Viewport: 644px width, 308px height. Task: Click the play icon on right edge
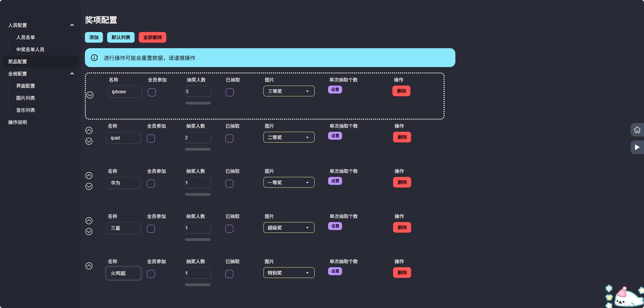(x=637, y=147)
